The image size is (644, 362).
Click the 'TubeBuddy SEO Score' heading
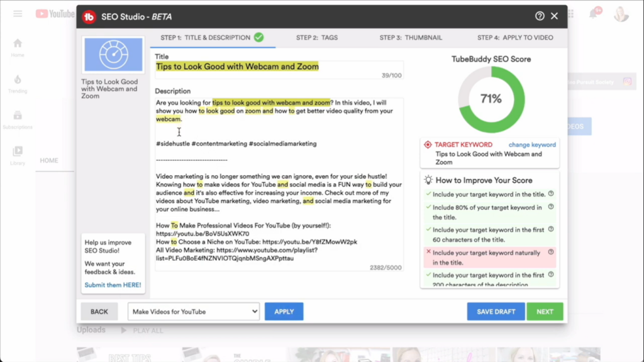pyautogui.click(x=491, y=59)
